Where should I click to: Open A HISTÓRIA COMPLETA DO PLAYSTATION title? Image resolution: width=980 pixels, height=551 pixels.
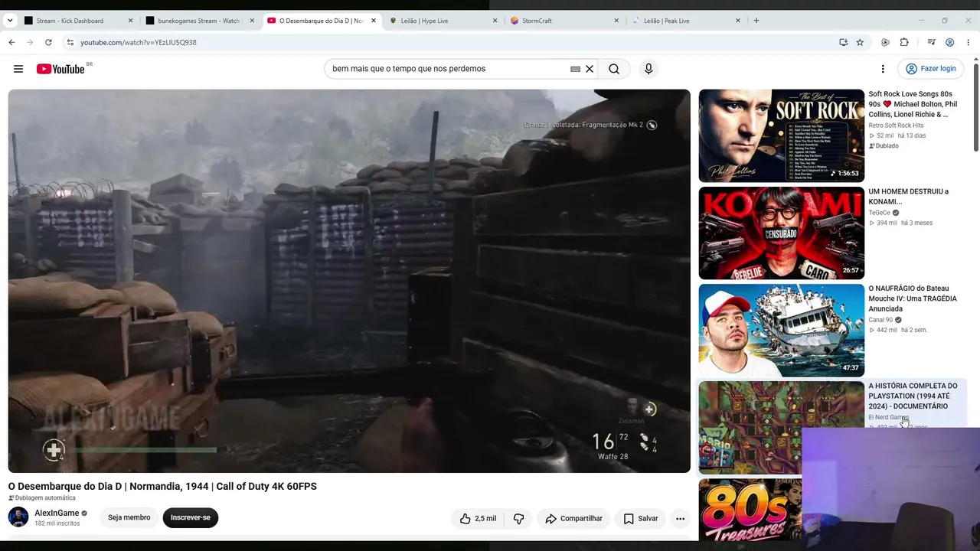[x=913, y=396]
